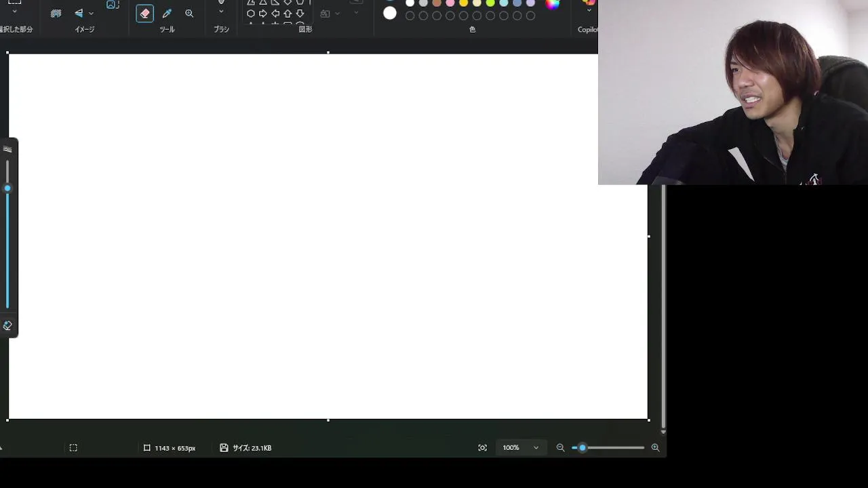Click the brush size slider handle
Screen dimensions: 868x488
tap(7, 188)
